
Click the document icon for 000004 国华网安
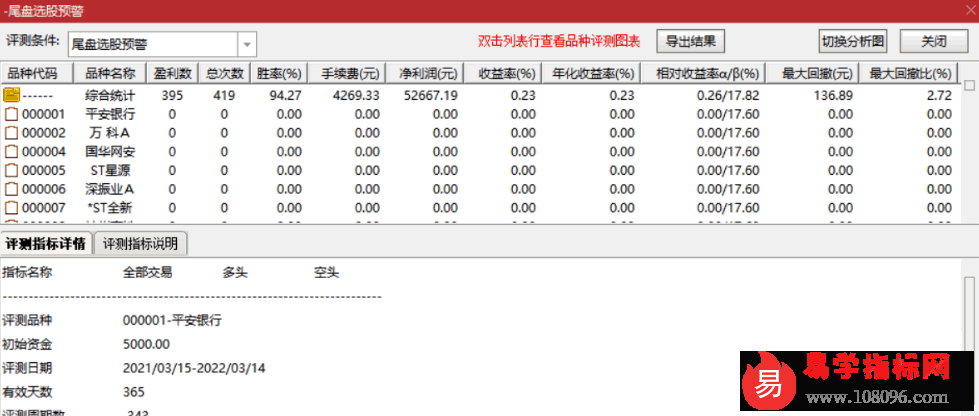pyautogui.click(x=12, y=152)
